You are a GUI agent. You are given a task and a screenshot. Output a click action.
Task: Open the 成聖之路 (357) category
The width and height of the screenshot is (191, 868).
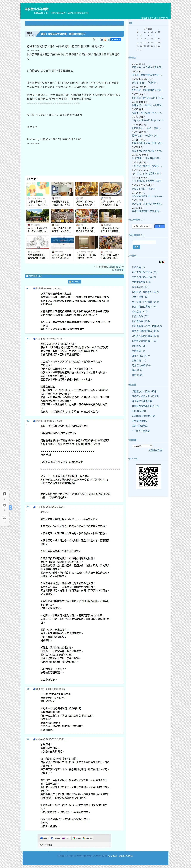click(139, 311)
